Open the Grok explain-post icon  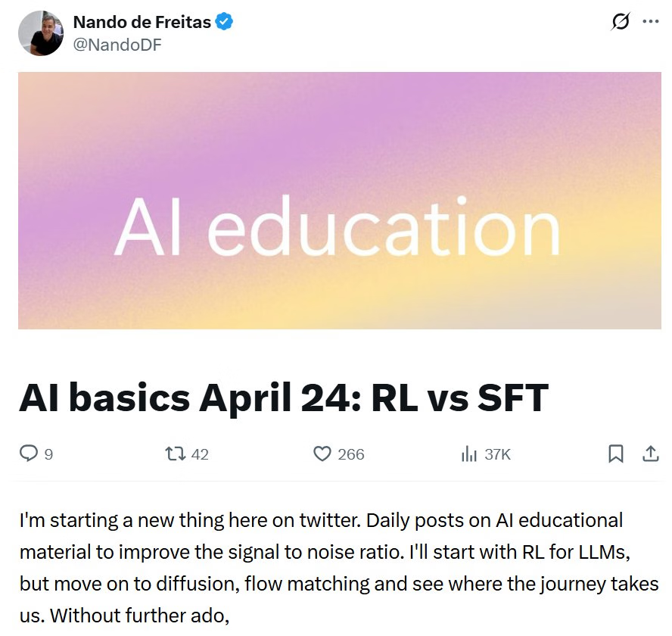pyautogui.click(x=620, y=21)
